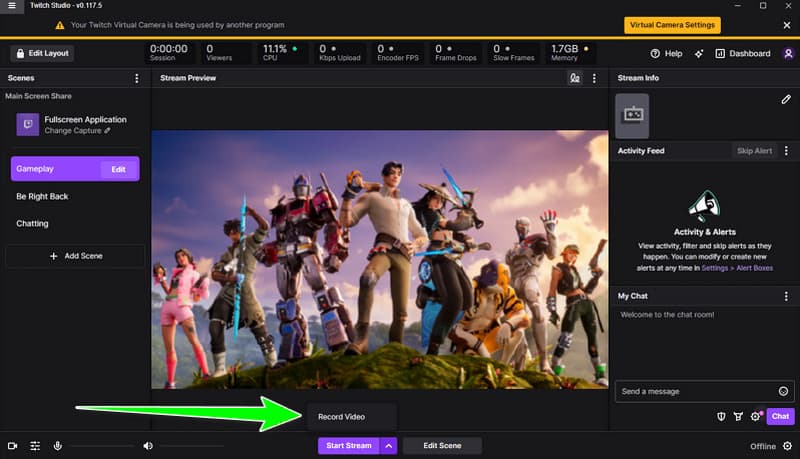Viewport: 800px width, 459px height.
Task: Click the Kbps Upload stat
Action: click(340, 53)
